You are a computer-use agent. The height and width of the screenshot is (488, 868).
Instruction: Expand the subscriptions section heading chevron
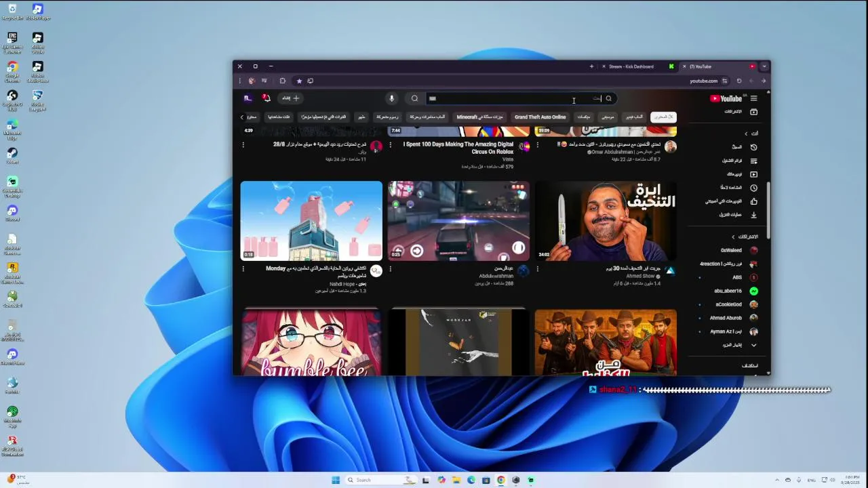[x=733, y=237]
